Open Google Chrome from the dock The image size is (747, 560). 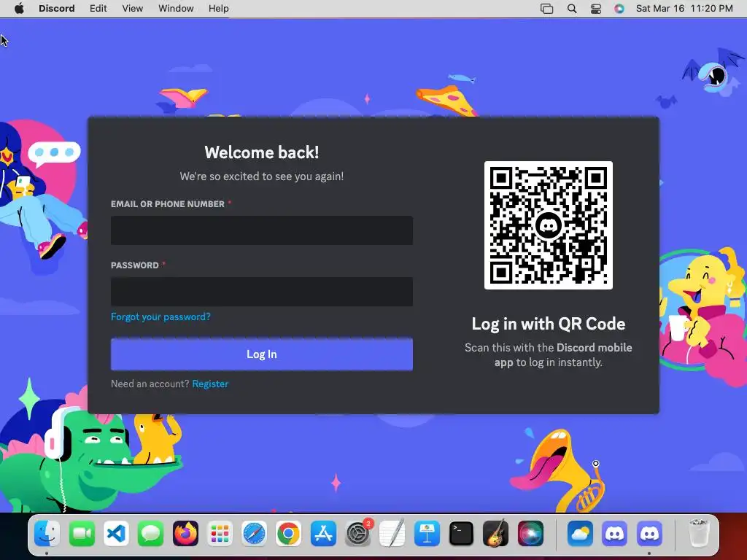click(289, 533)
